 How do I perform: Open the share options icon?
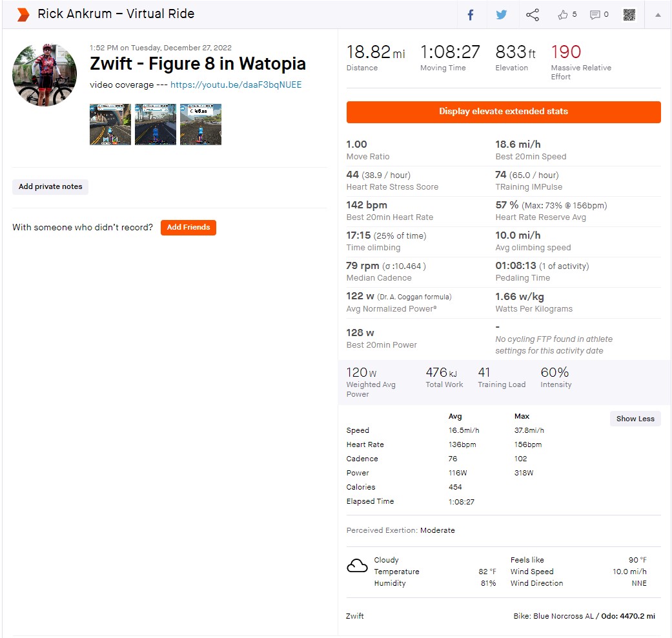533,15
